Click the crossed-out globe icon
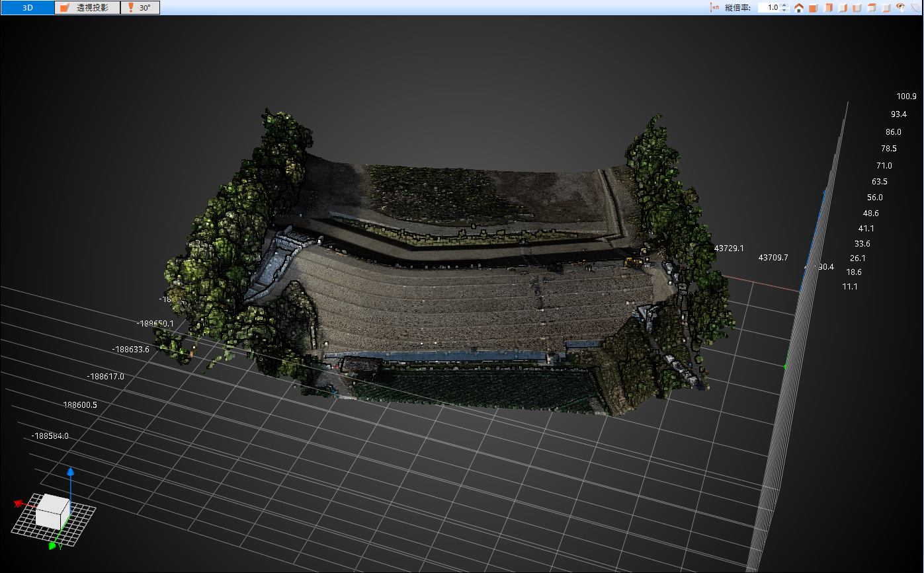 (915, 8)
